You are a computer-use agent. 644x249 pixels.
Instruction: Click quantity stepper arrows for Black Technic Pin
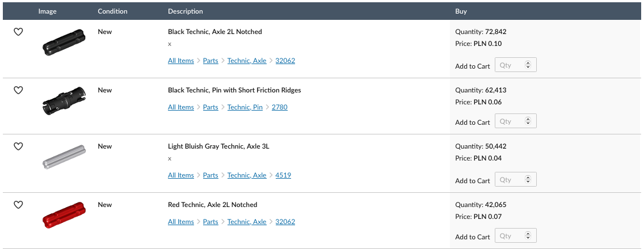click(528, 121)
